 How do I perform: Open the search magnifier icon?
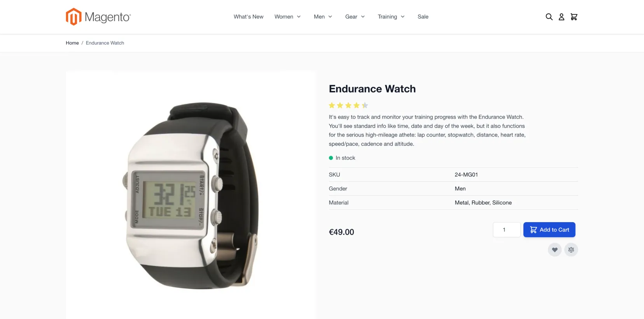click(549, 17)
